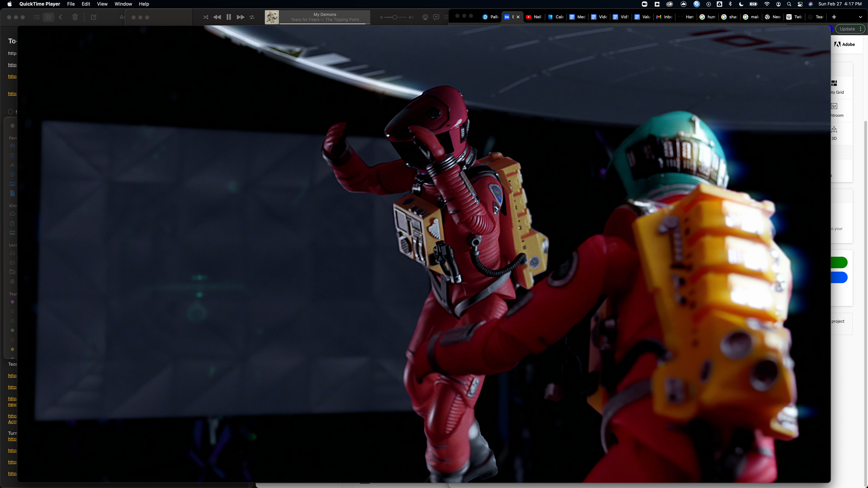Open Bluetooth in the menu bar

[730, 4]
